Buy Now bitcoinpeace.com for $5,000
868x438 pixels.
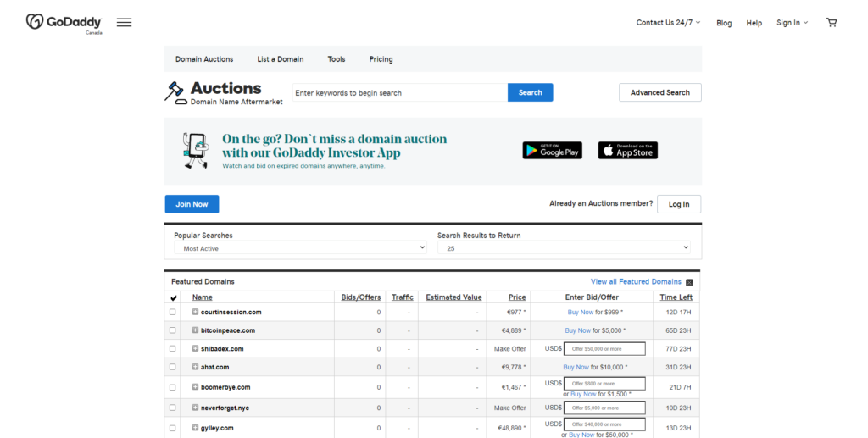click(x=577, y=330)
